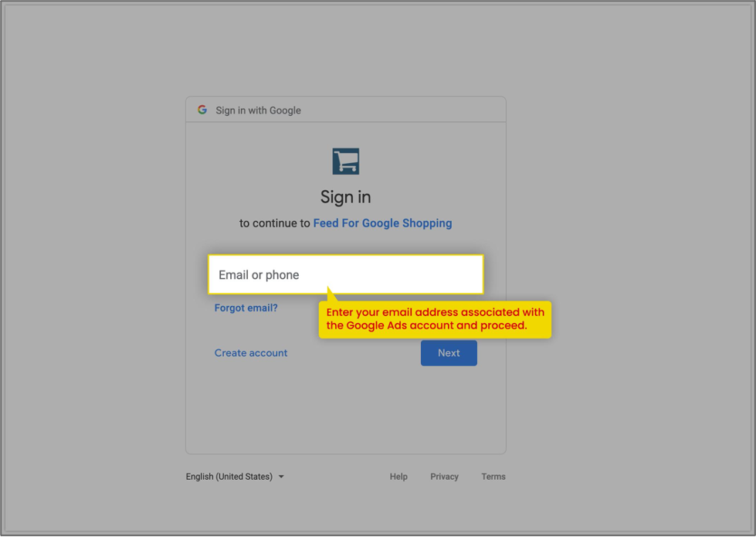Open the Terms link in footer
Image resolution: width=756 pixels, height=537 pixels.
point(493,477)
